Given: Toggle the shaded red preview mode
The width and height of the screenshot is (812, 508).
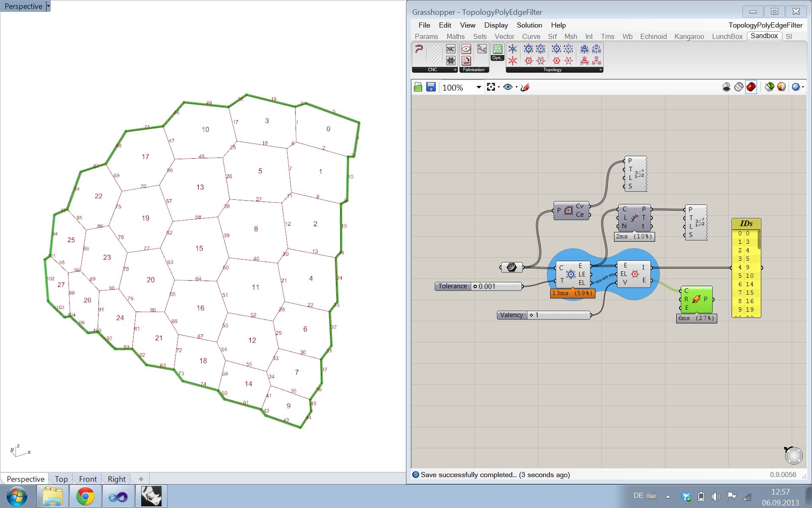Looking at the screenshot, I should point(751,87).
